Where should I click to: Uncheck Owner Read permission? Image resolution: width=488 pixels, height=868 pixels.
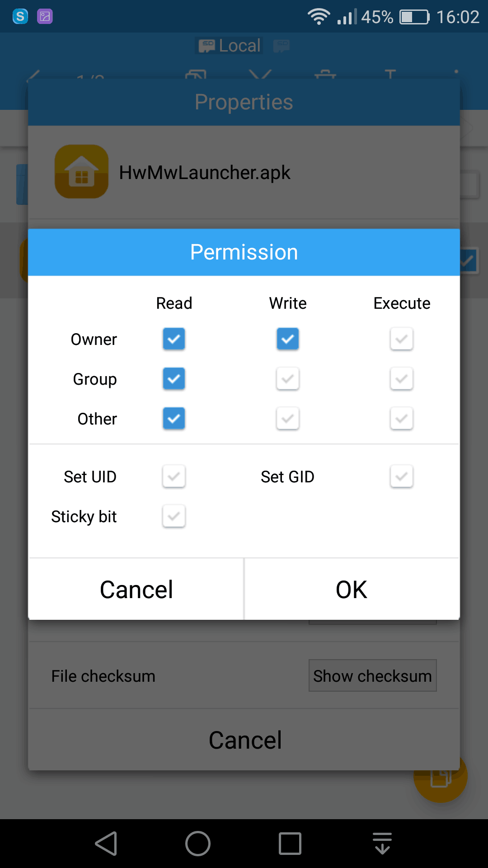point(174,339)
